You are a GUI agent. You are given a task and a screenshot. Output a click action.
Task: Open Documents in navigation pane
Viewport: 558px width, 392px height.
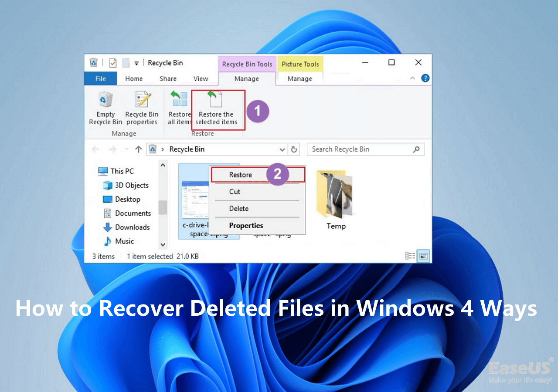[127, 213]
